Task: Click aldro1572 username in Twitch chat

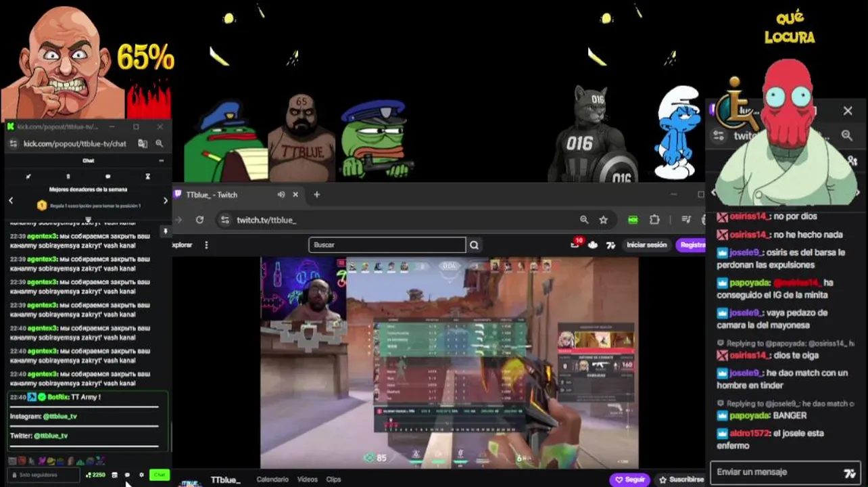Action: click(x=750, y=433)
